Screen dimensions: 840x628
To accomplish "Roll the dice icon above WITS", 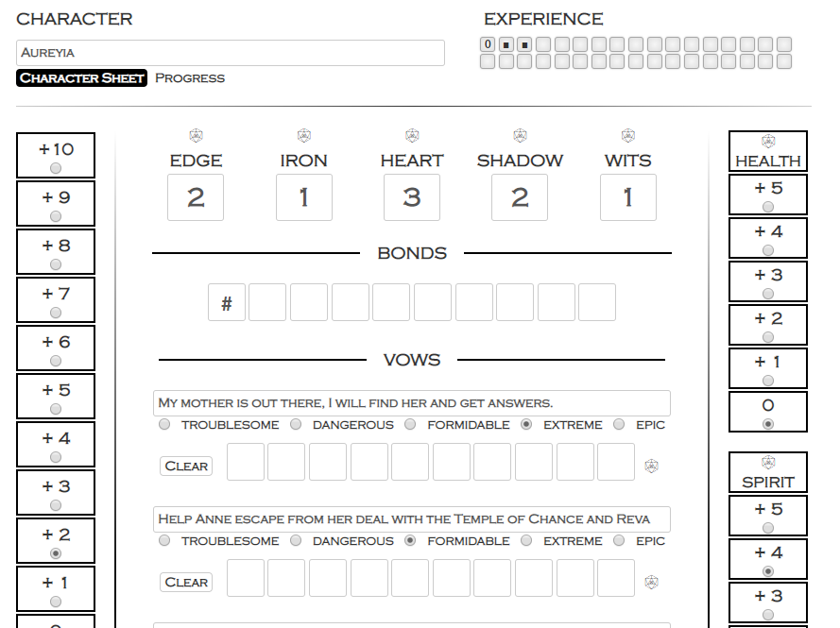I will 627,134.
